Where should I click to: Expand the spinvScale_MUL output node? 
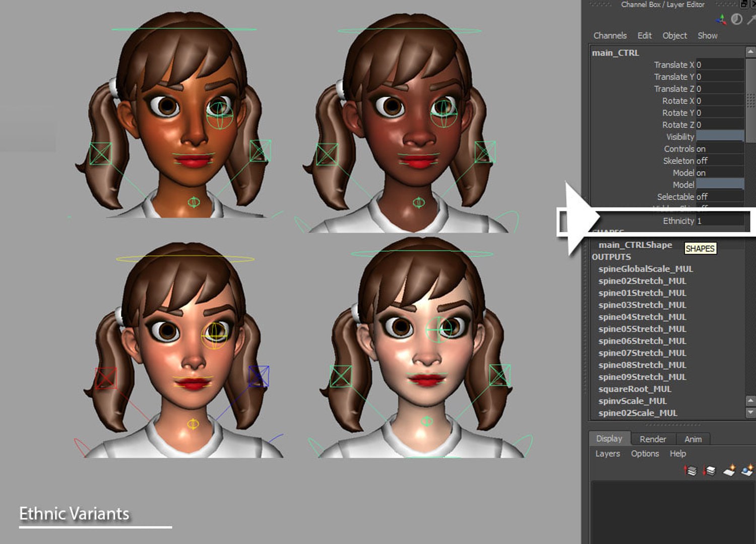point(633,401)
